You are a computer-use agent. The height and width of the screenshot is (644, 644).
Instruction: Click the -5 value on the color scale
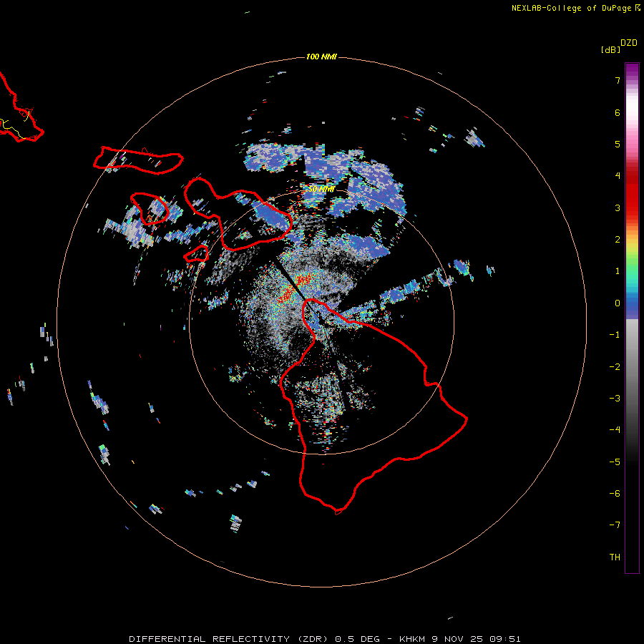click(615, 462)
